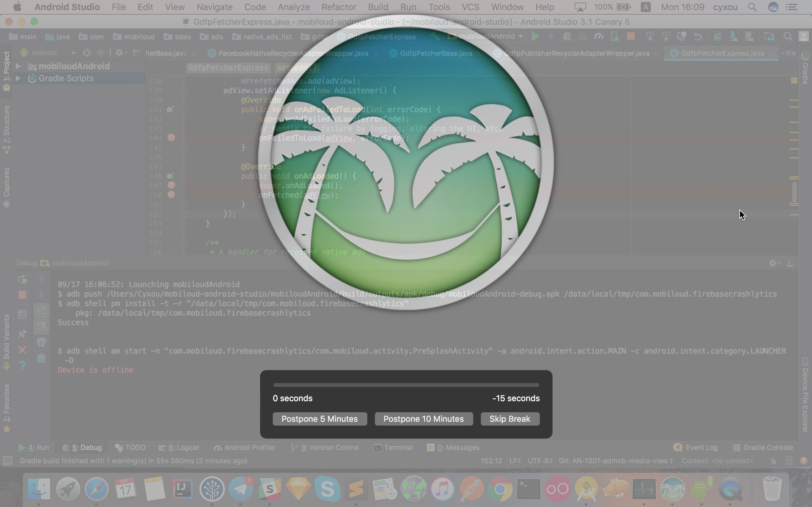Click the Postpone 5 Minutes button
Screen dimensions: 812x507
(x=319, y=419)
